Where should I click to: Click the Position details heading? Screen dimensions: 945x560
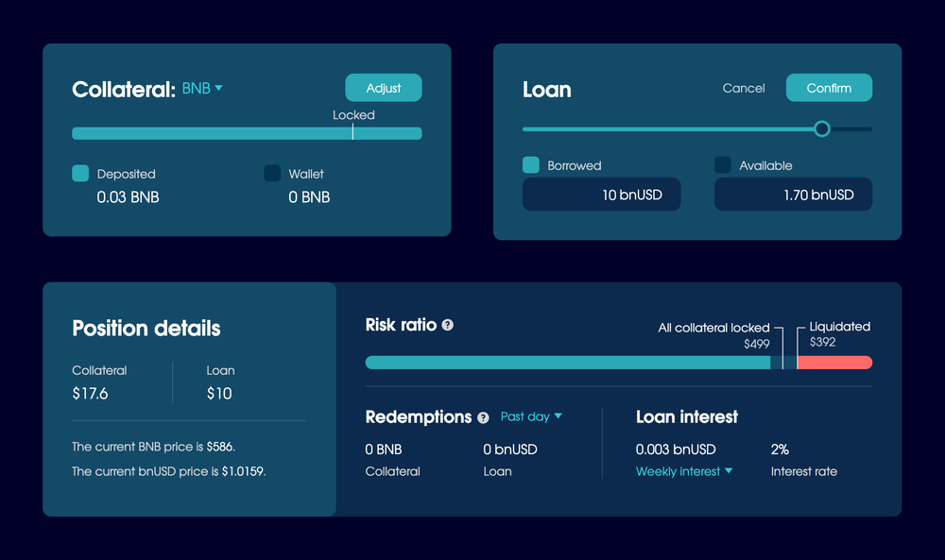[146, 329]
